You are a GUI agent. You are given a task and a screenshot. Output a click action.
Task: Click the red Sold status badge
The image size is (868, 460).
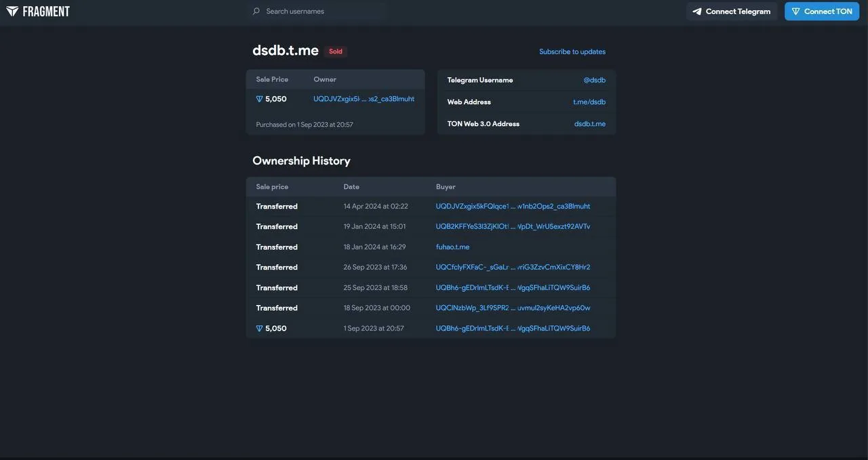point(336,51)
